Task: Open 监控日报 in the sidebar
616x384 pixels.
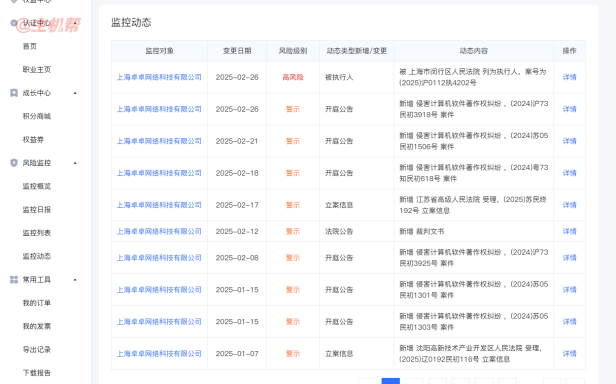Action: tap(37, 209)
